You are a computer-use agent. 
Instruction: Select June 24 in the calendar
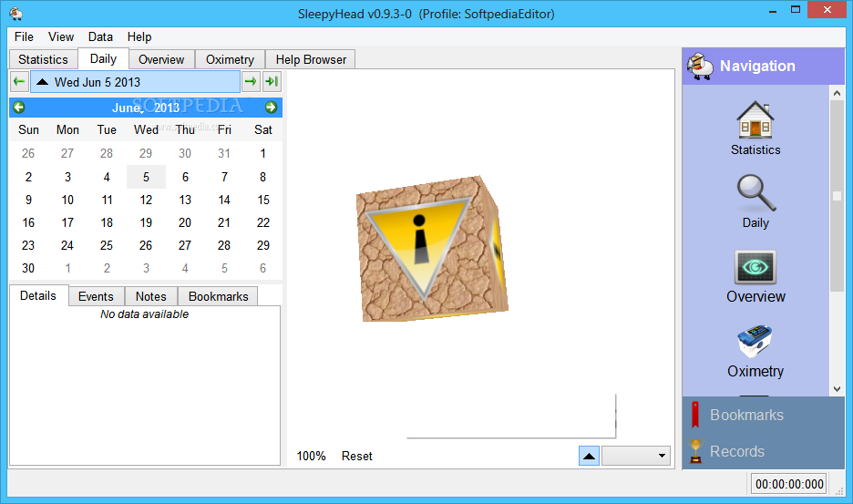coord(67,245)
